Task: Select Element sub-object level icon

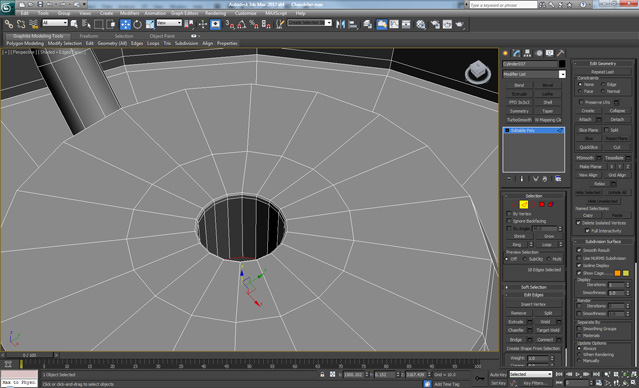Action: click(551, 205)
